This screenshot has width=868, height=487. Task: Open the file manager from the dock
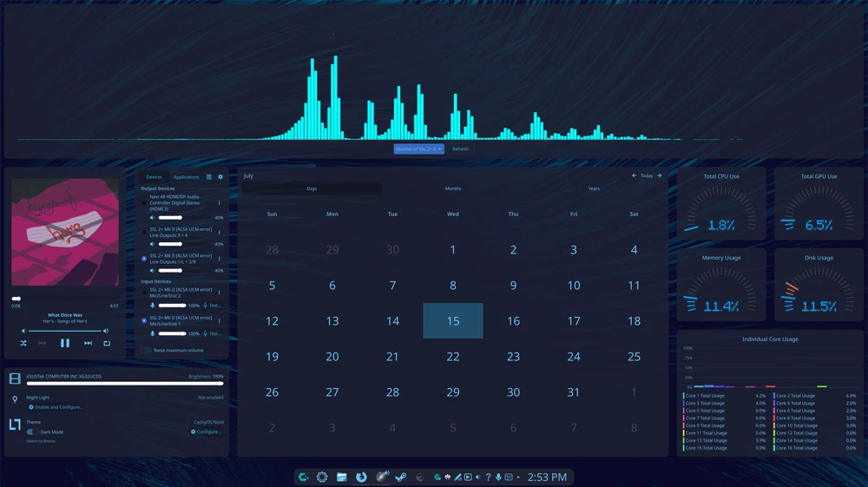coord(341,477)
